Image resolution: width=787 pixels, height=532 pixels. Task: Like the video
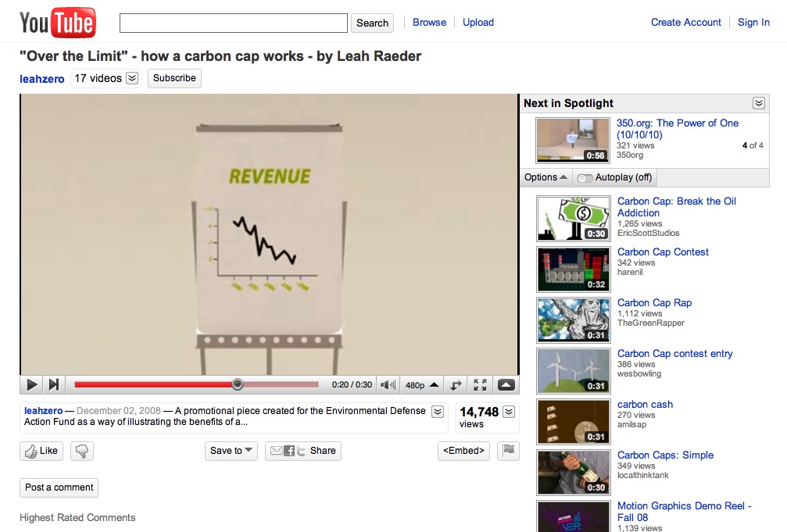41,451
